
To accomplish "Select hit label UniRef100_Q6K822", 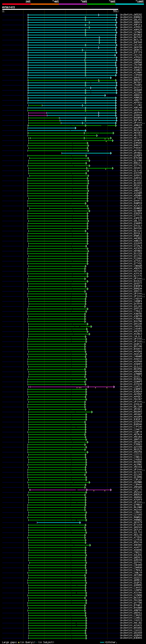I will click(x=131, y=77).
